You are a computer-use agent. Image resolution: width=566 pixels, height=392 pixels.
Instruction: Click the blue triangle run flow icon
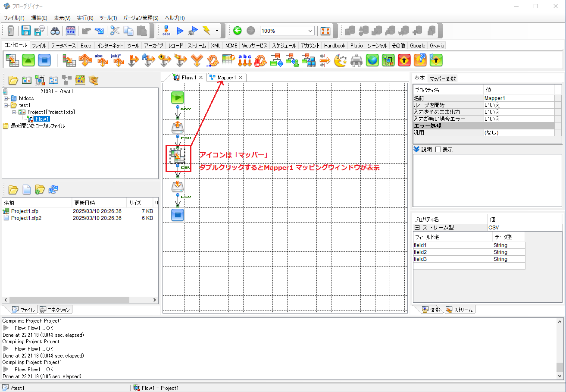180,31
